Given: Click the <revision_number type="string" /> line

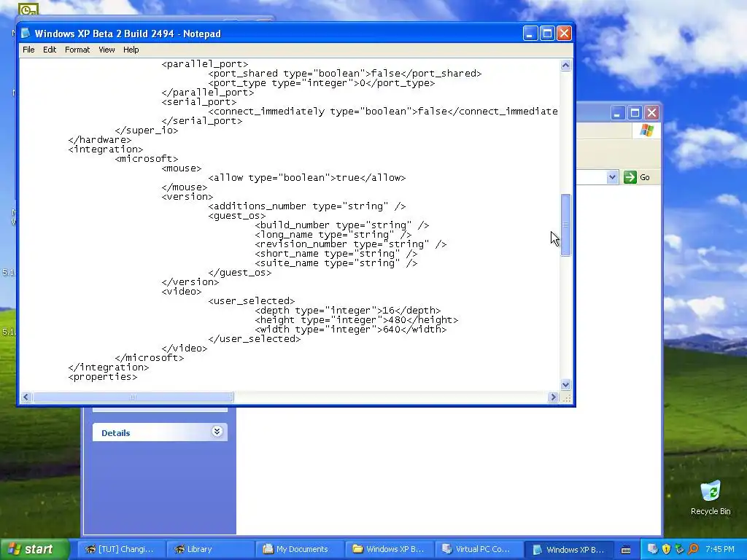Looking at the screenshot, I should [351, 244].
